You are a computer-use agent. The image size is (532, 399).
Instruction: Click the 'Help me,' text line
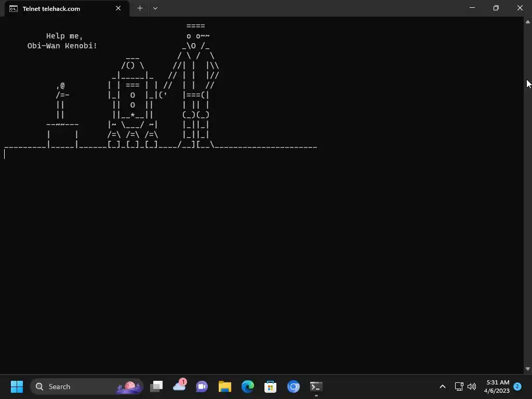point(64,36)
